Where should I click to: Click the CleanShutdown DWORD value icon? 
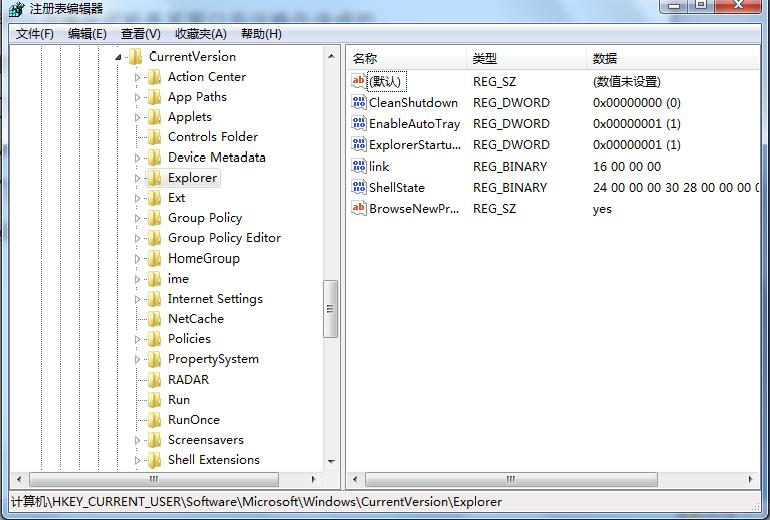tap(359, 103)
